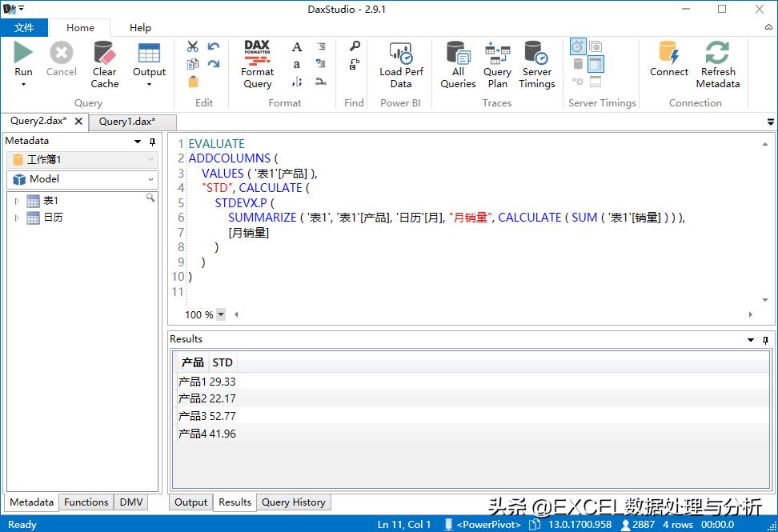Close the Query2.dax tab
Image resolution: width=778 pixels, height=532 pixels.
(x=78, y=121)
